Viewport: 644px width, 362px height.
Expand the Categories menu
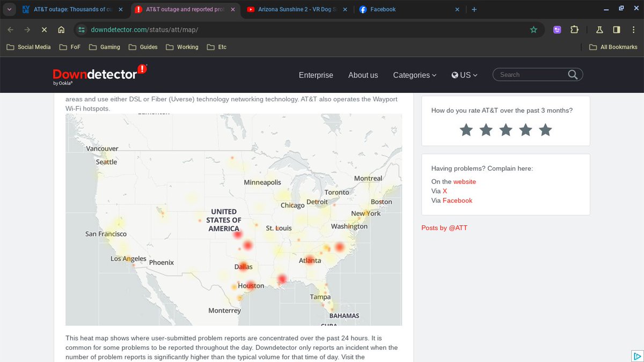point(415,75)
